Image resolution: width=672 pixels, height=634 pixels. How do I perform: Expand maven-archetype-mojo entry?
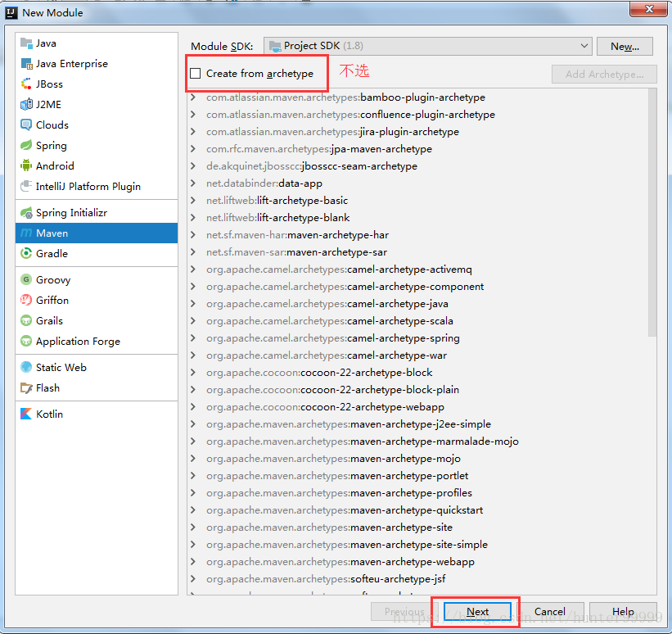pos(193,459)
